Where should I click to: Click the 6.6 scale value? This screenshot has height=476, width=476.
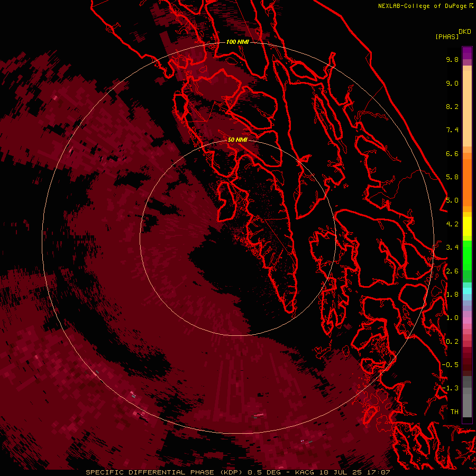pyautogui.click(x=452, y=153)
